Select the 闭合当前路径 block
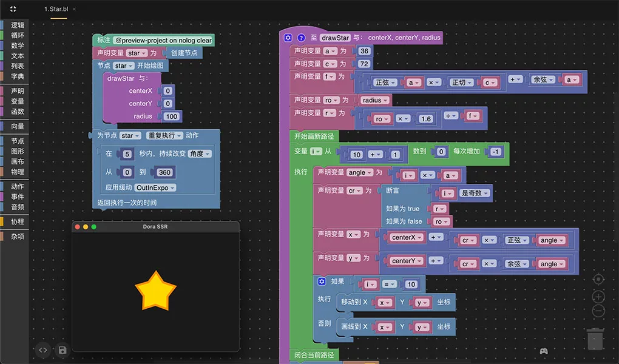 (314, 354)
